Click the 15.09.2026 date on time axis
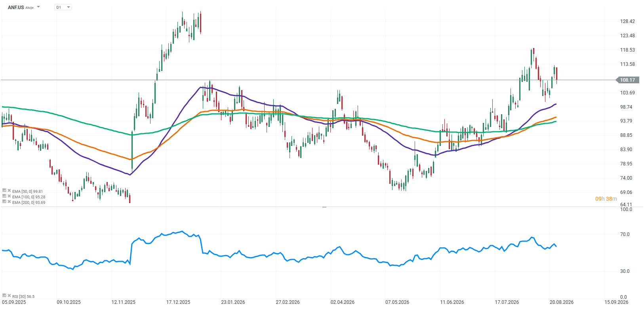Viewport: 644px width, 309px height. pos(616,302)
